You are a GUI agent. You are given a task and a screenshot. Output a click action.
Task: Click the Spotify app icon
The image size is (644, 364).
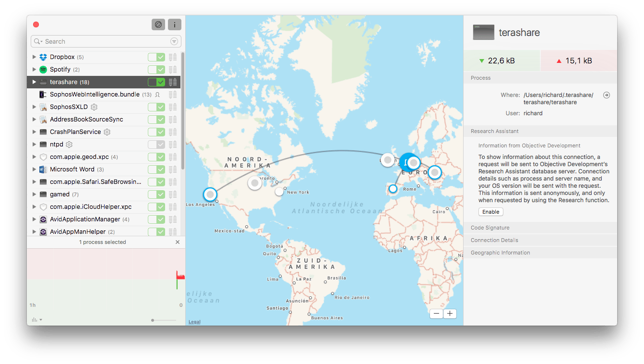click(43, 70)
